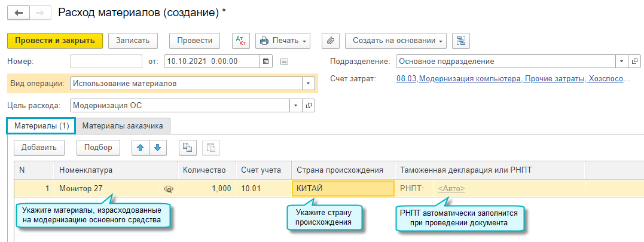Select the Материалы (1) tab
This screenshot has width=644, height=242.
click(41, 126)
